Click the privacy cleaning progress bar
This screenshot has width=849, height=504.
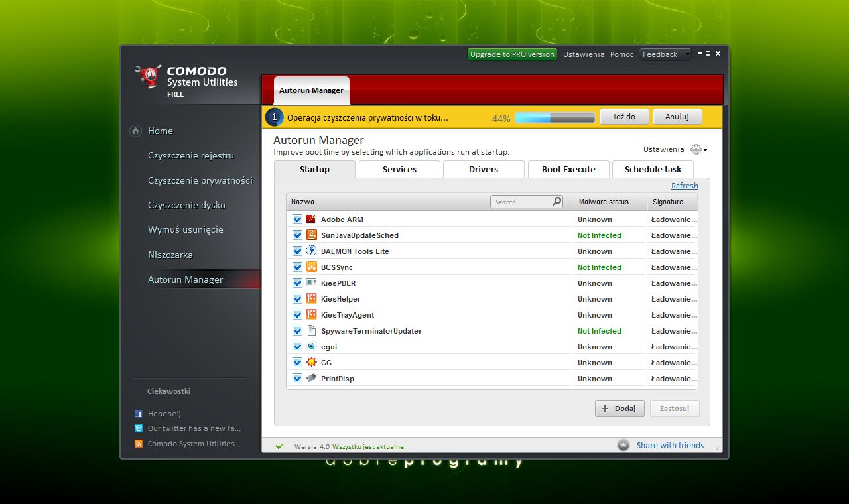point(555,118)
